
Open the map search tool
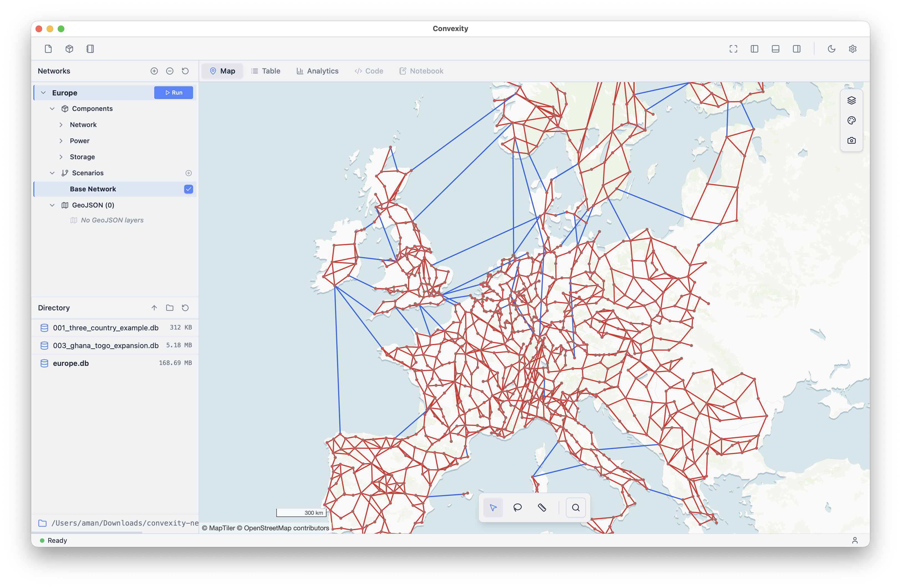coord(575,507)
